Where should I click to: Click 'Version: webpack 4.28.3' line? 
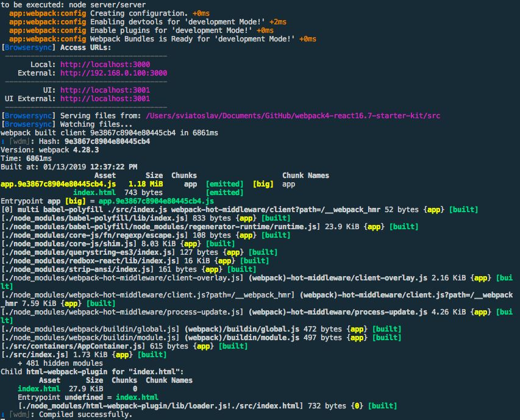tap(50, 150)
